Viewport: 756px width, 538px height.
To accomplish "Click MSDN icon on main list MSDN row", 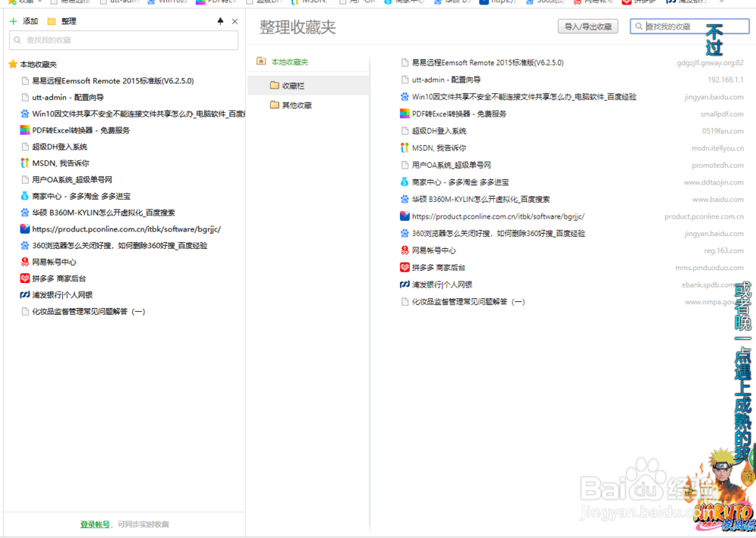I will click(404, 148).
